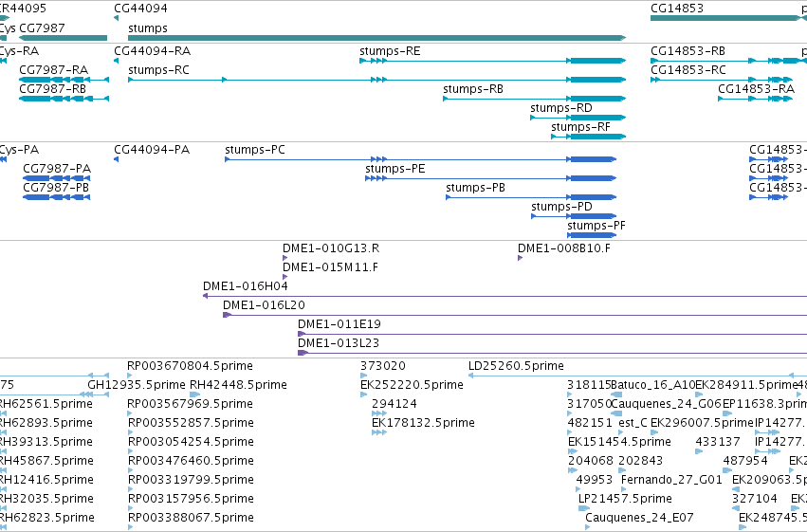Click the RP003388067.5prime EST label
Viewport: 807px width, 532px height.
coord(191,519)
